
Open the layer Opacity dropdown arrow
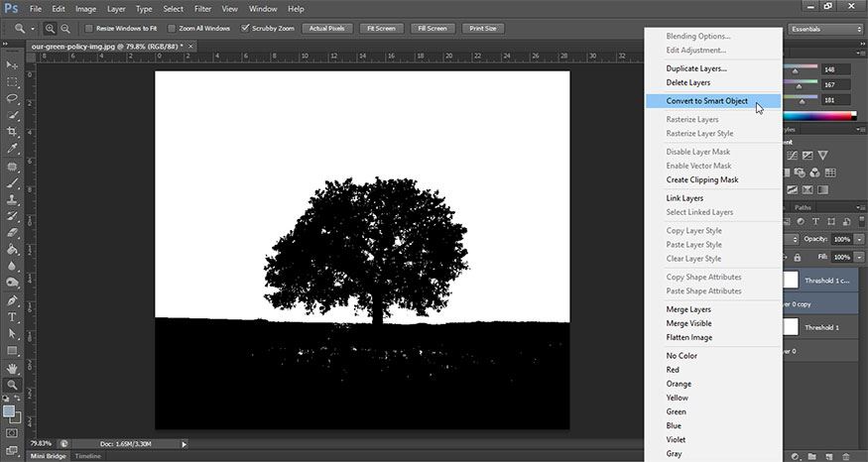point(859,240)
